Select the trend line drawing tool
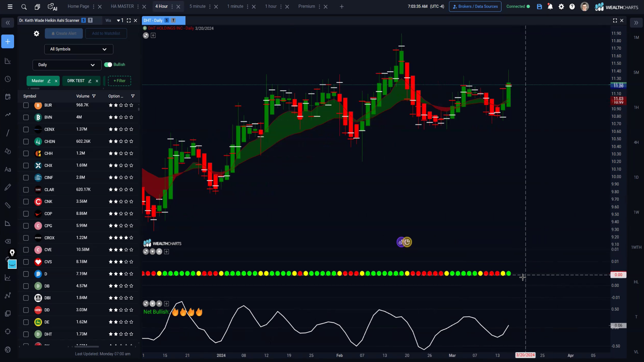Screen dimensions: 644x362 pos(8,133)
